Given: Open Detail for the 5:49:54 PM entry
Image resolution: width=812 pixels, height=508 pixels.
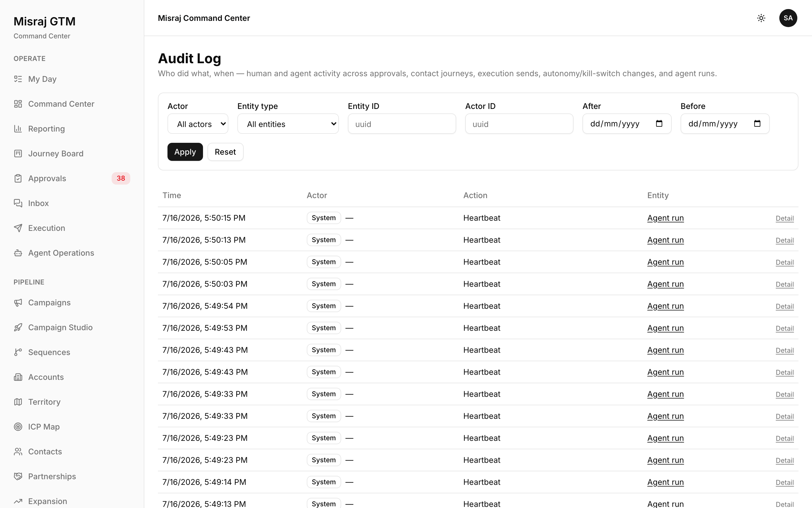Looking at the screenshot, I should pos(784,306).
